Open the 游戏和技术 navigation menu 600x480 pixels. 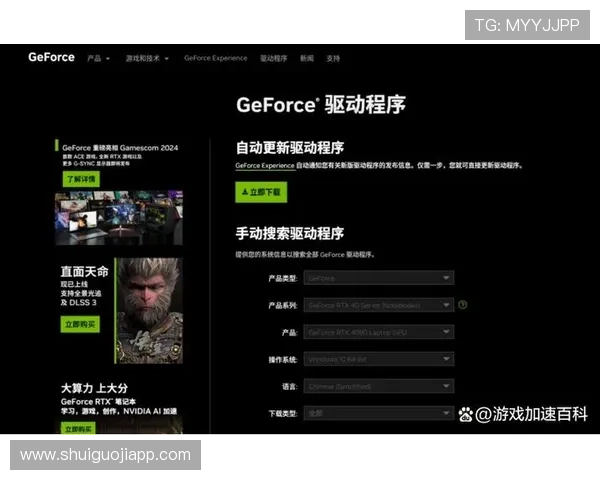coord(147,58)
